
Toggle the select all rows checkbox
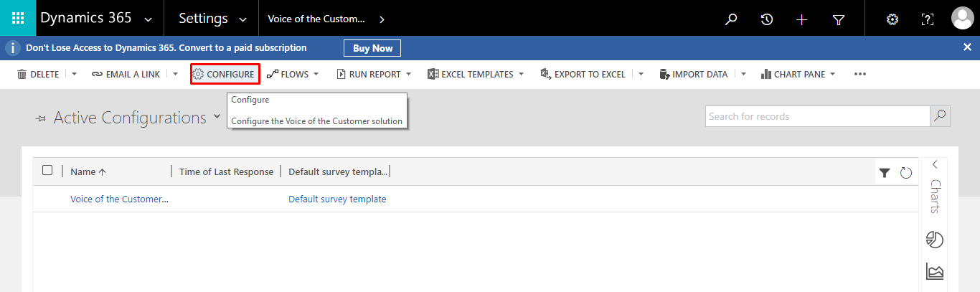click(47, 170)
